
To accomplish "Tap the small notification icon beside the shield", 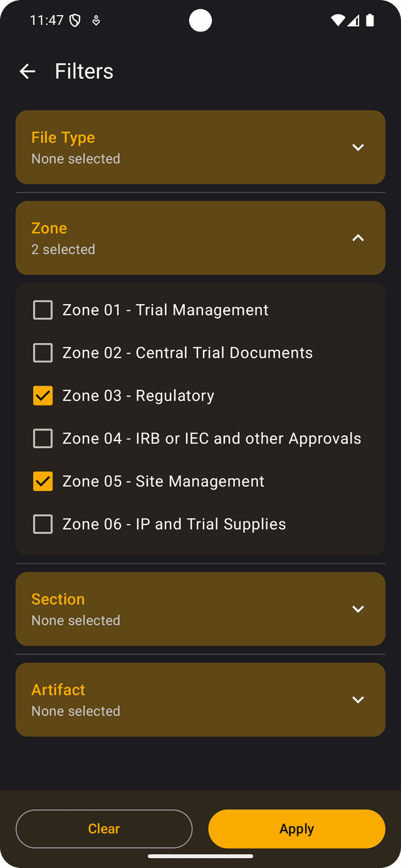I will click(x=96, y=21).
